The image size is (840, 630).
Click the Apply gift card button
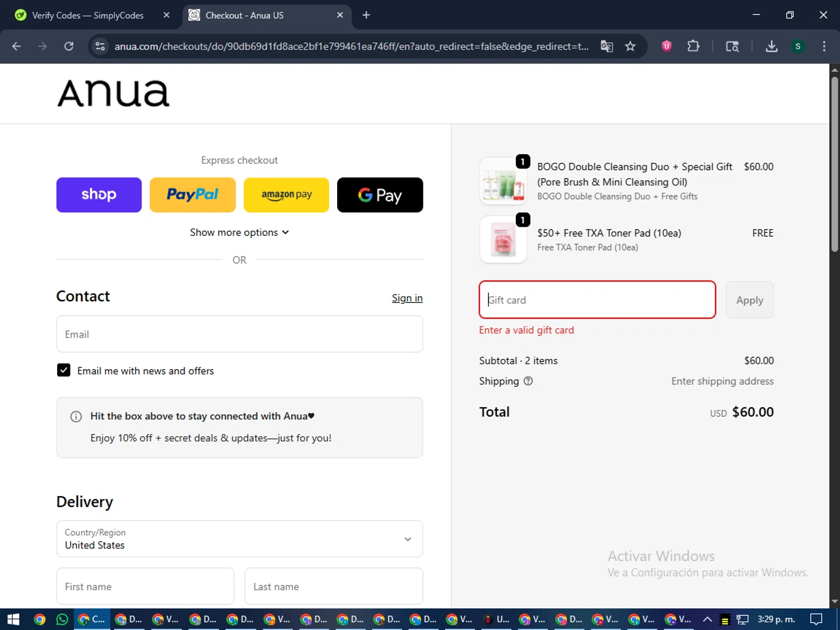pos(749,300)
